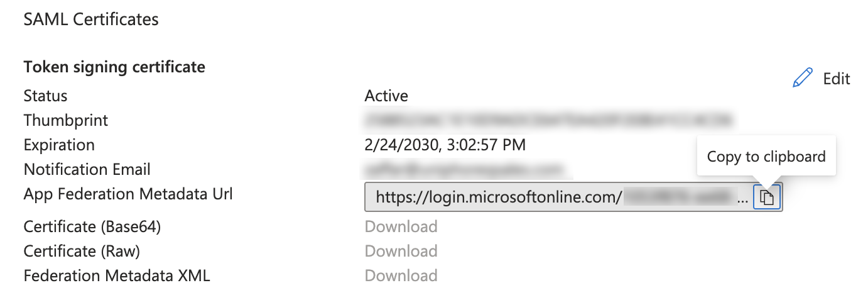Click the Copy to clipboard tooltip
This screenshot has height=295, width=868.
pos(766,156)
